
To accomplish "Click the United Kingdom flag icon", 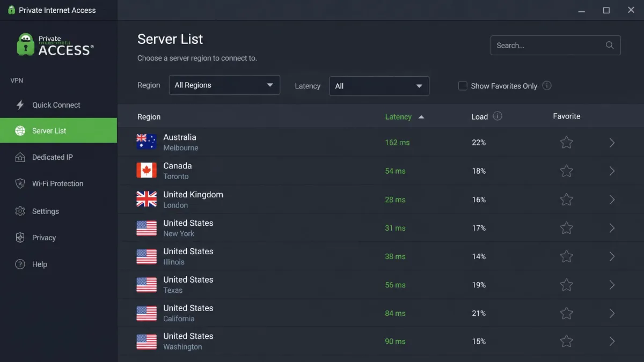I will 147,200.
